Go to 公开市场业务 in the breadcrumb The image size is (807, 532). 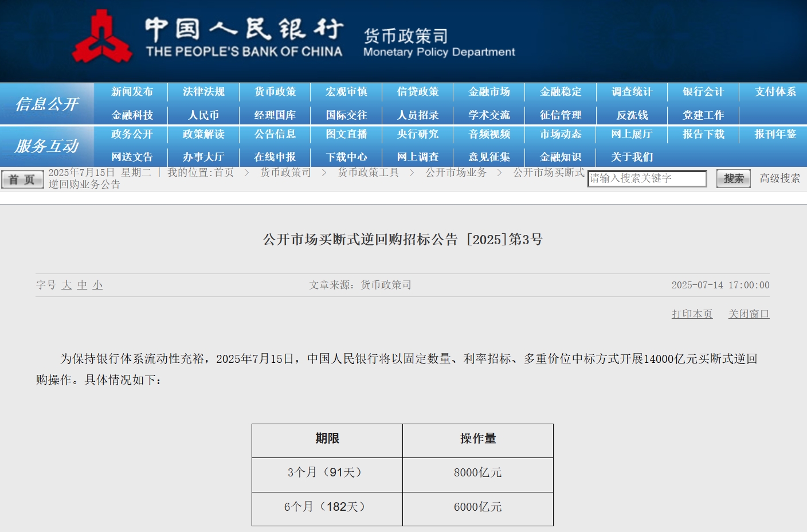(456, 173)
